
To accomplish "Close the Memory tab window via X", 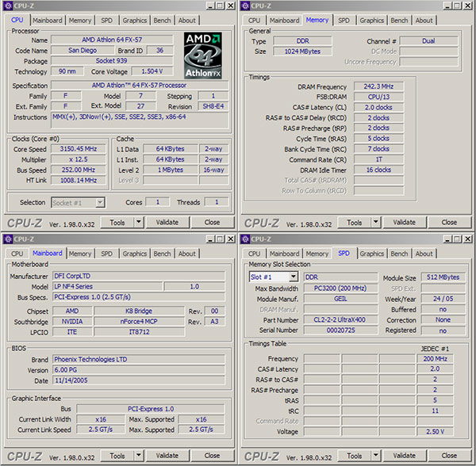I will 468,6.
